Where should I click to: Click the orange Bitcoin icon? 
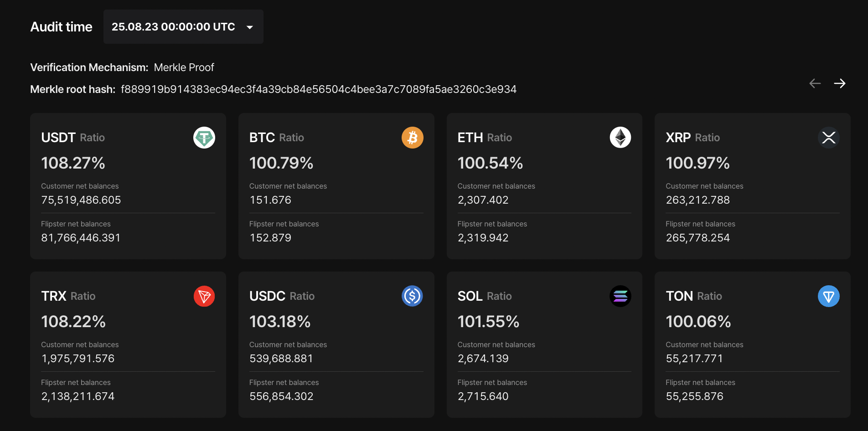413,138
